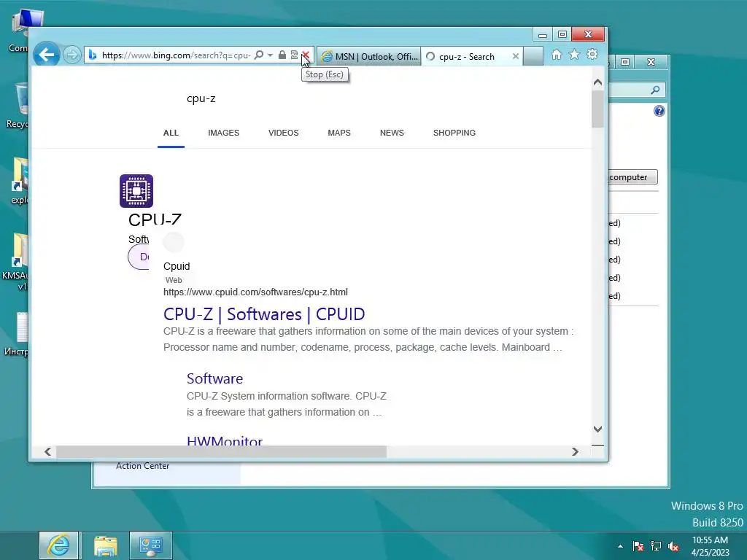747x560 pixels.
Task: Open Internet Explorer from taskbar
Action: (58, 545)
